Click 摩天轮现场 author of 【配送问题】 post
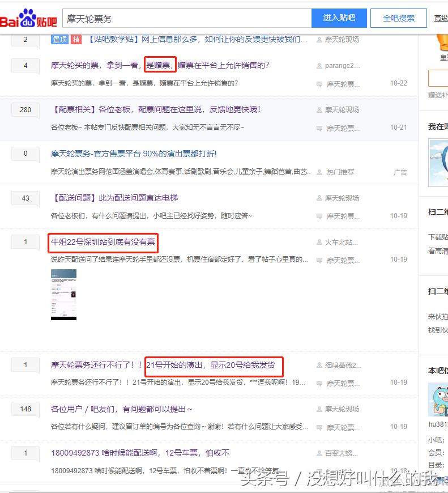This screenshot has height=493, width=448. click(342, 198)
